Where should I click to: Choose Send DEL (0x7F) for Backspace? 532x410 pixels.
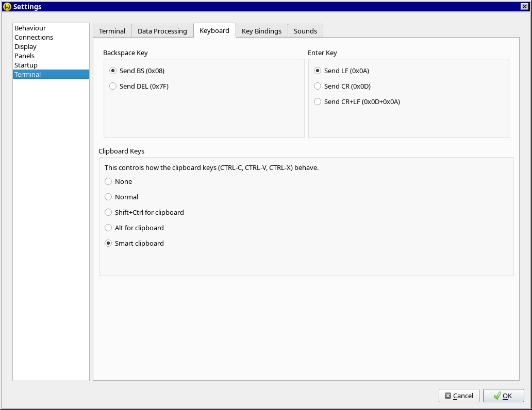point(113,86)
